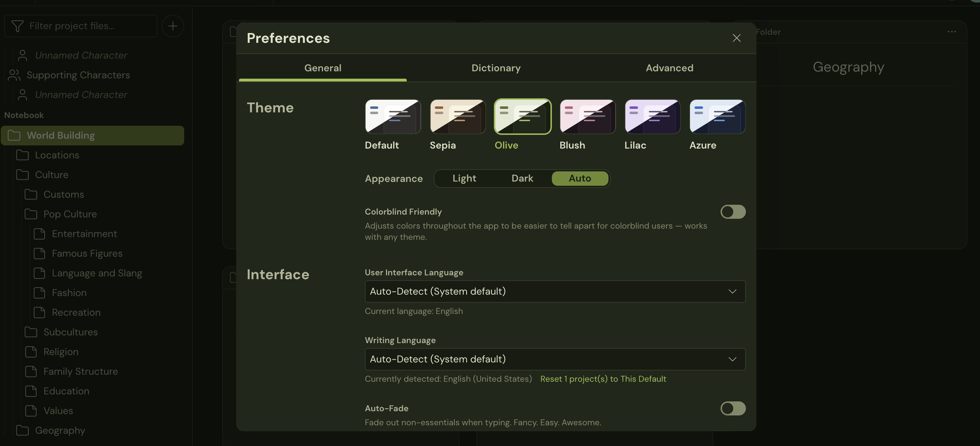Viewport: 980px width, 446px height.
Task: Open the three-dot menu on Geography card
Action: point(952,32)
